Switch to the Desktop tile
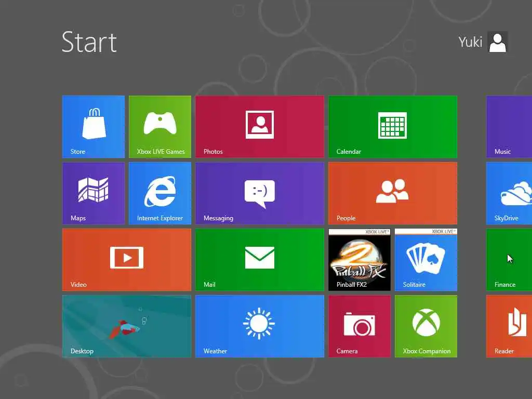The image size is (532, 399). click(x=127, y=326)
